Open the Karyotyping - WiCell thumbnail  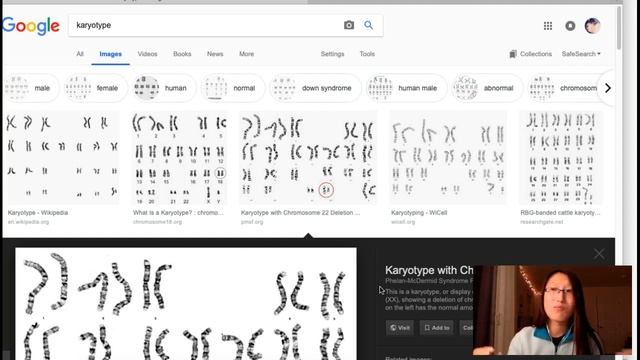(x=448, y=158)
